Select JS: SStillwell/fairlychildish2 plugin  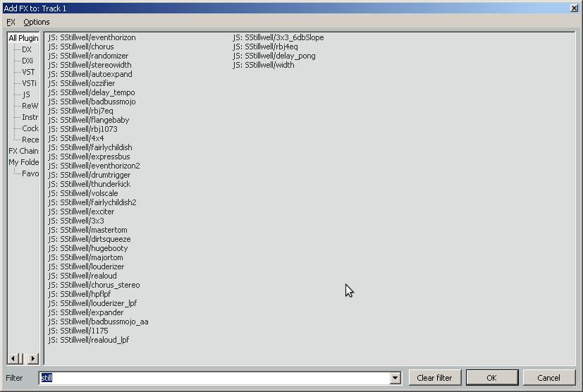92,202
